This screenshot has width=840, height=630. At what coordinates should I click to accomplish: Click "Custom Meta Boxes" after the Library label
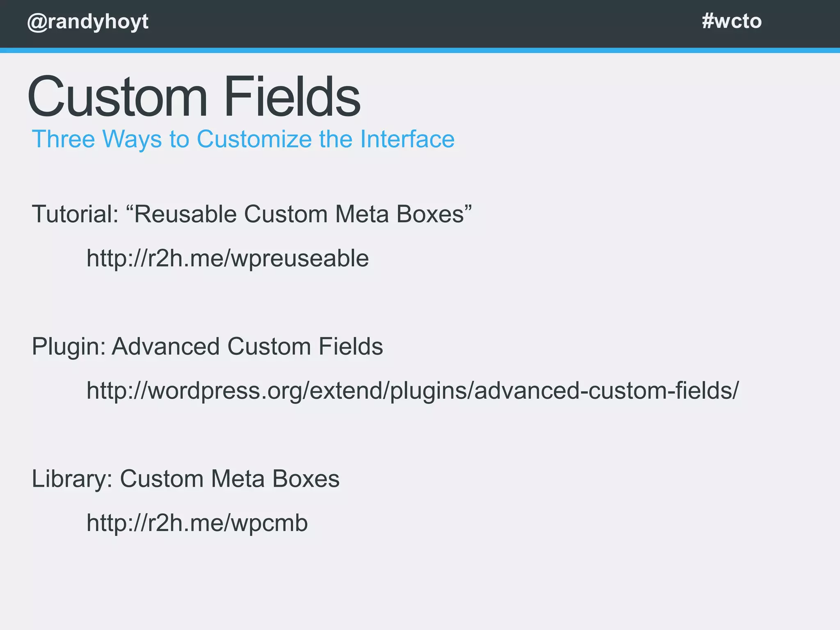click(230, 479)
